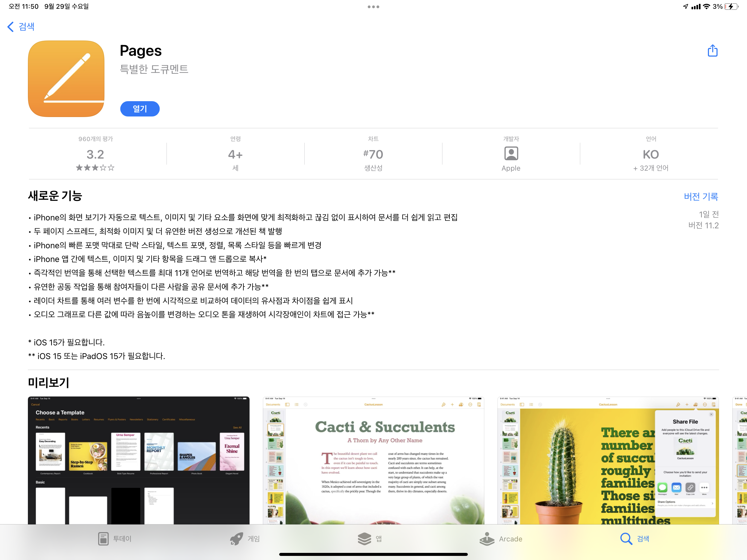Tap the Pages app icon
Screen dimensions: 747x560
pyautogui.click(x=66, y=79)
